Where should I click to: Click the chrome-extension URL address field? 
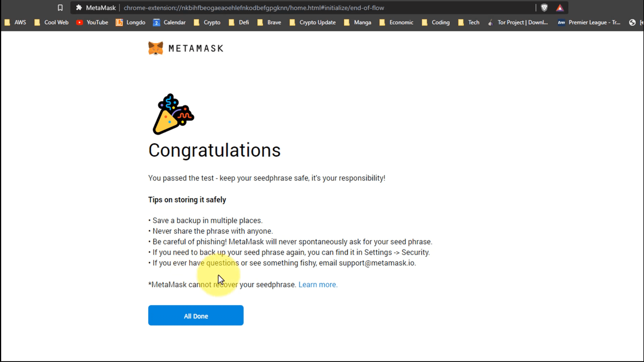[x=254, y=8]
